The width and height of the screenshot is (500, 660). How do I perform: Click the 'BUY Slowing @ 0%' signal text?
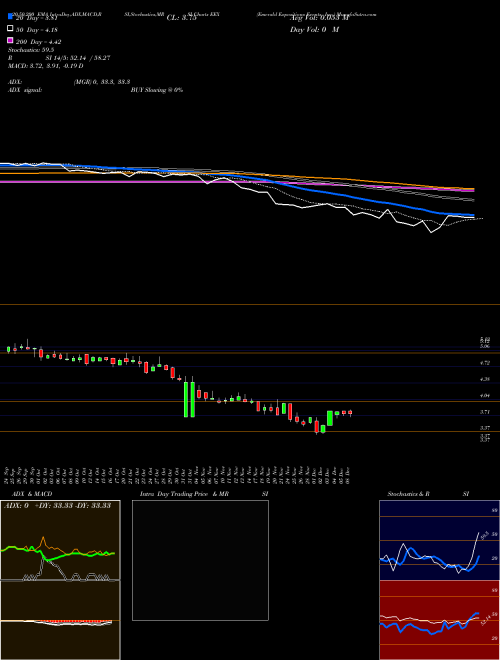pos(157,90)
